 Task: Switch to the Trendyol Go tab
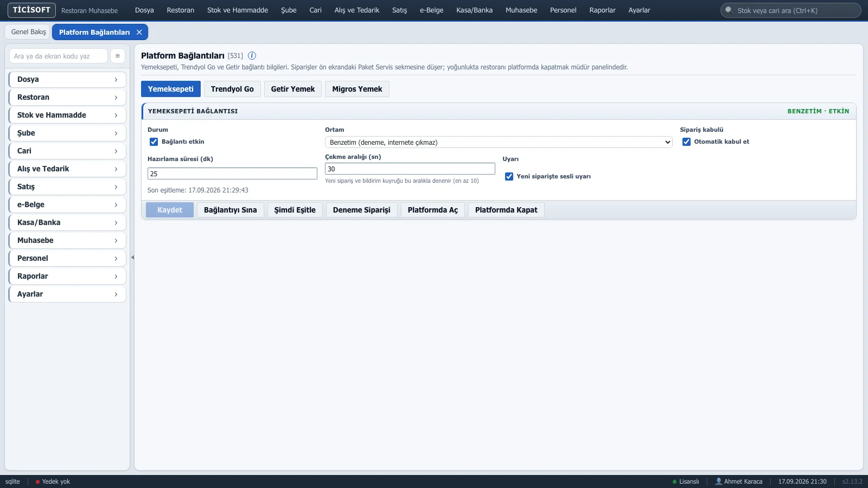pos(232,89)
